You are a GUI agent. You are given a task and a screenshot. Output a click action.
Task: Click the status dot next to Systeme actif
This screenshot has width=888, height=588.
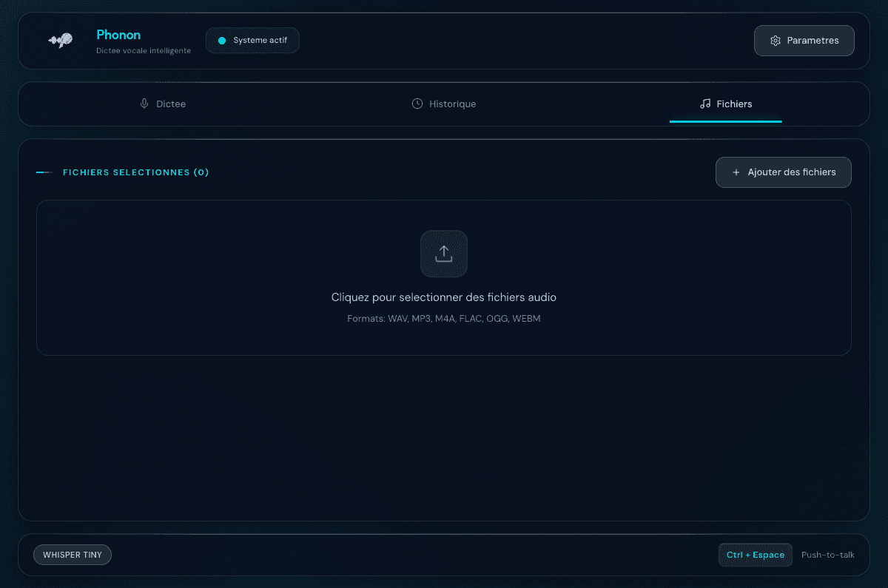[x=221, y=41]
